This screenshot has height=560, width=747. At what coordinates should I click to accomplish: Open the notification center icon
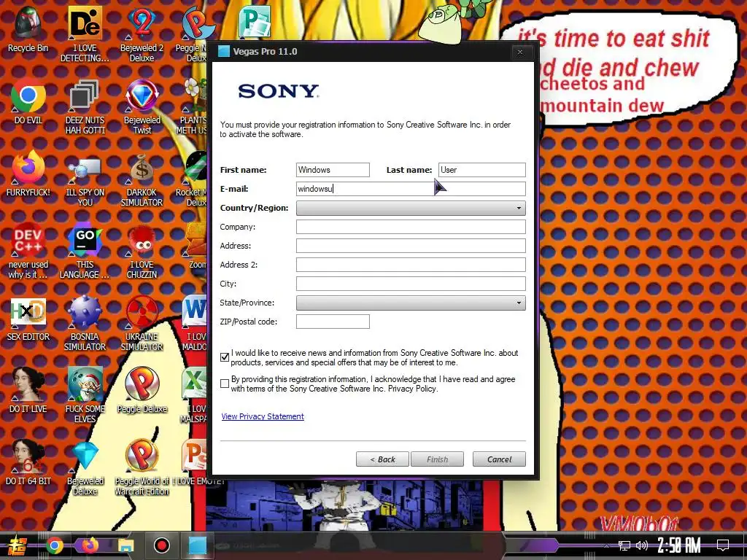723,545
